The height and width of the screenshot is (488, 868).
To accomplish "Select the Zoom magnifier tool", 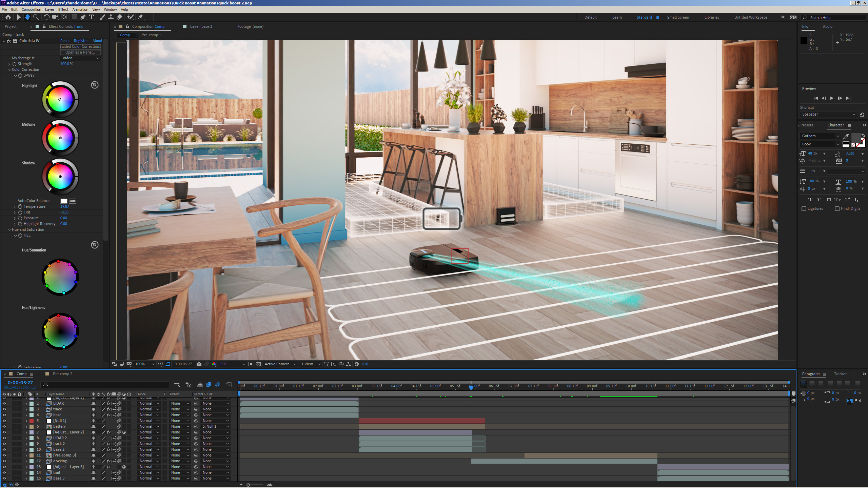I will pyautogui.click(x=36, y=17).
